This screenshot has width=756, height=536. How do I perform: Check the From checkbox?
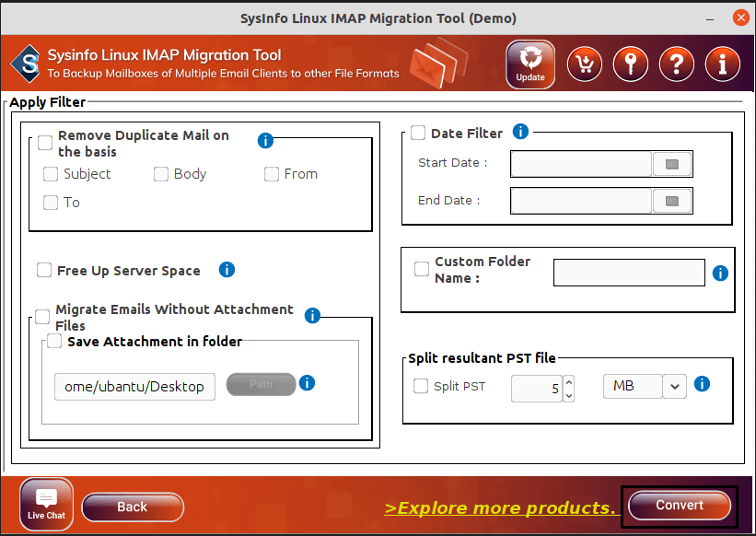click(x=272, y=174)
